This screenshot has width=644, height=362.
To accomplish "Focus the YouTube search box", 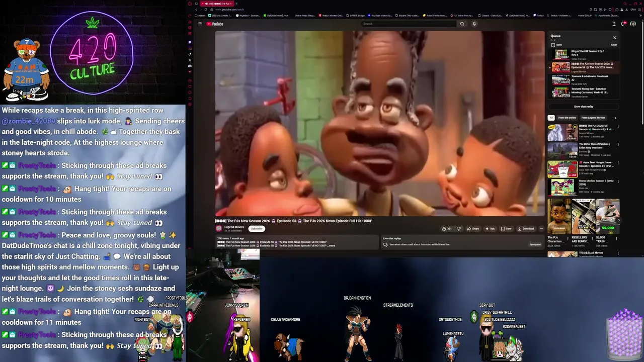I will pos(409,24).
